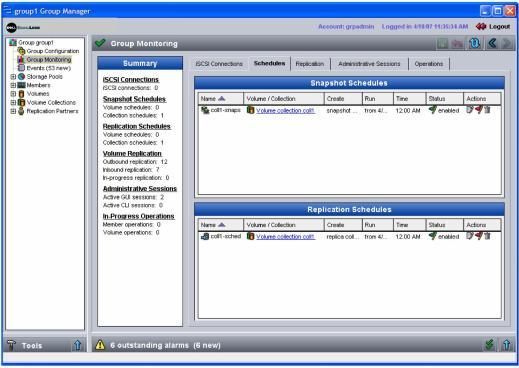Click Status column header in Snapshot Schedules
The image size is (519, 368).
pos(445,99)
